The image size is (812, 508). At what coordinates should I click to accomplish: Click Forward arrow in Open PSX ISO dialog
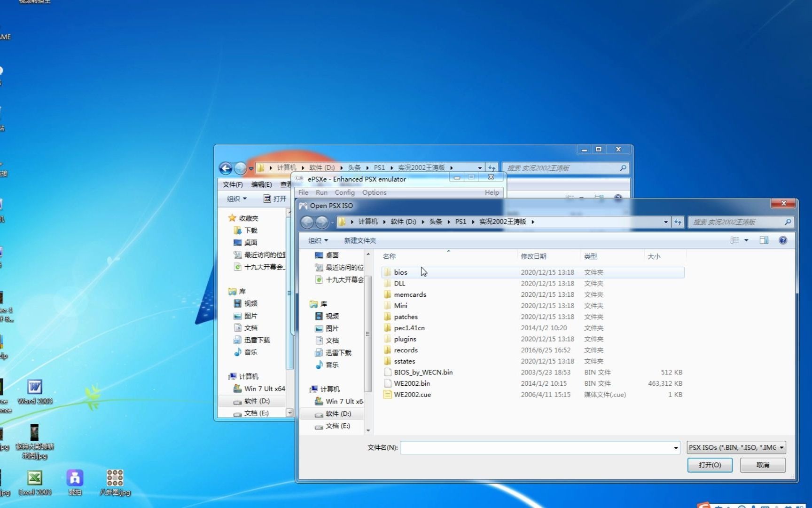coord(322,222)
